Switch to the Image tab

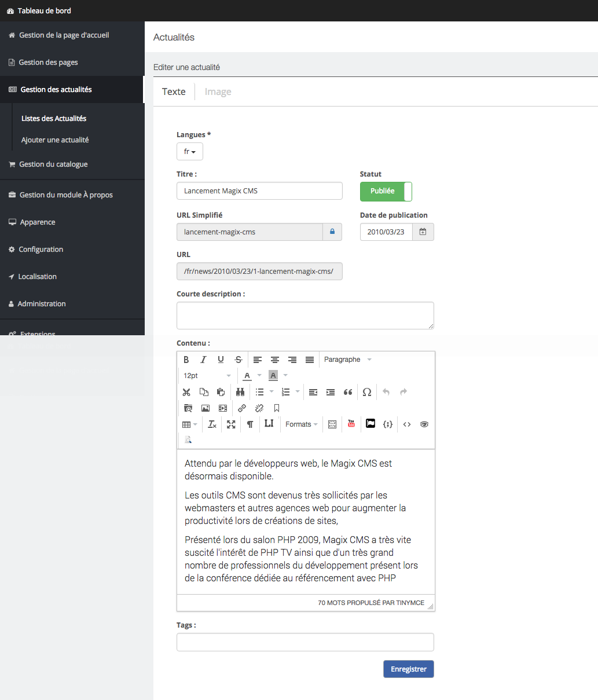(218, 91)
